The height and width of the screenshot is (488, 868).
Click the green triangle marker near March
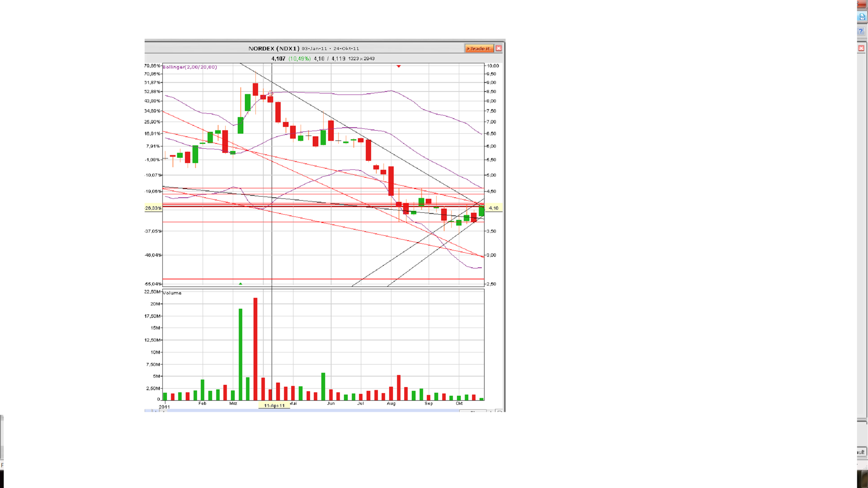240,284
